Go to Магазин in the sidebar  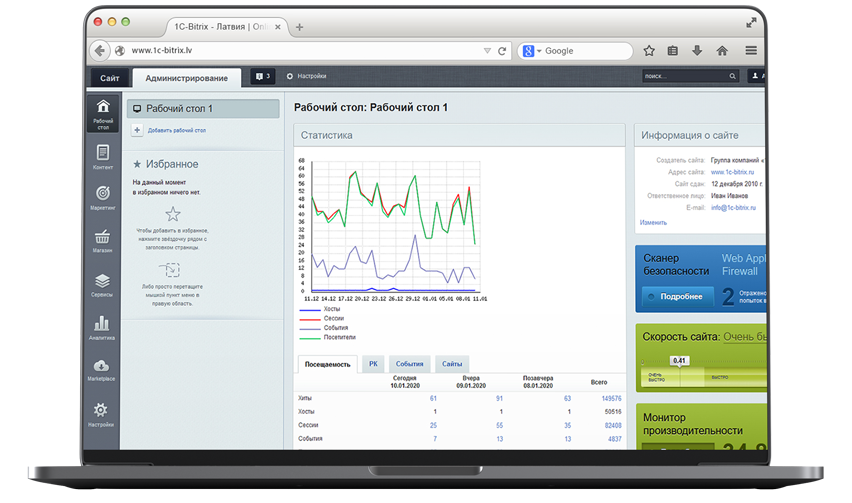pos(102,240)
